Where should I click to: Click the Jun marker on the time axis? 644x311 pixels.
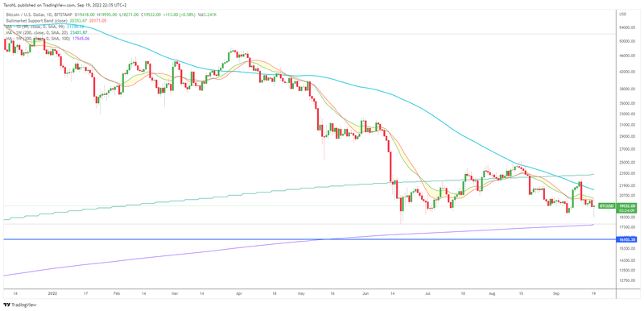366,294
